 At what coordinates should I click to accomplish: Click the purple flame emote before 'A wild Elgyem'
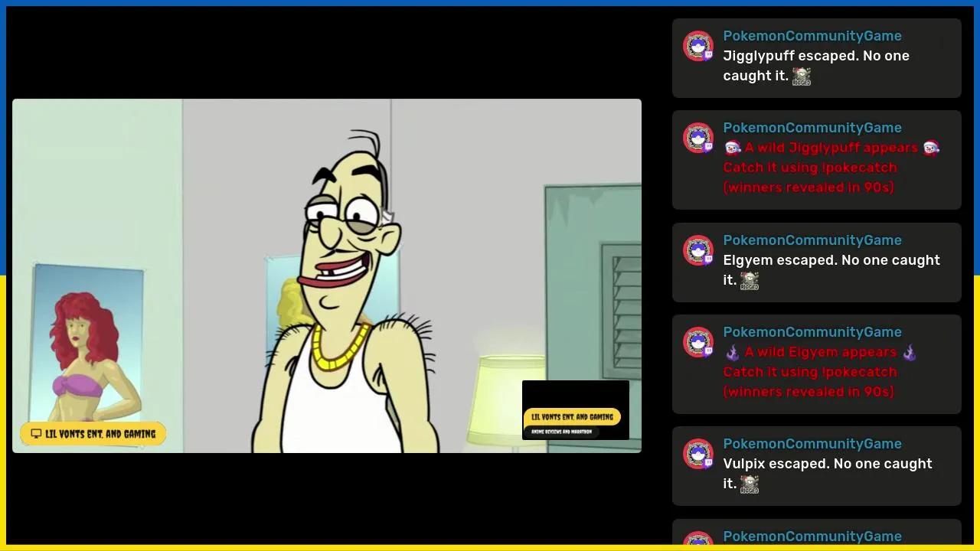(x=733, y=352)
